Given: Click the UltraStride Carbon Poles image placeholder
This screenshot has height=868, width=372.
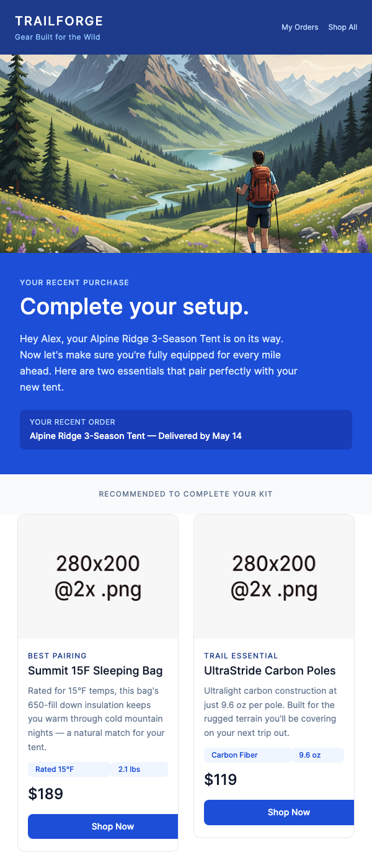Looking at the screenshot, I should tap(274, 577).
